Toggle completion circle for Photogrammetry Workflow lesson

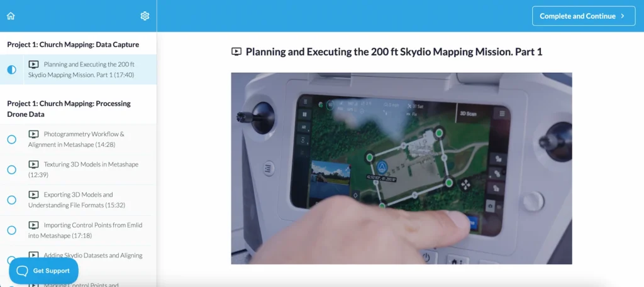coord(12,139)
